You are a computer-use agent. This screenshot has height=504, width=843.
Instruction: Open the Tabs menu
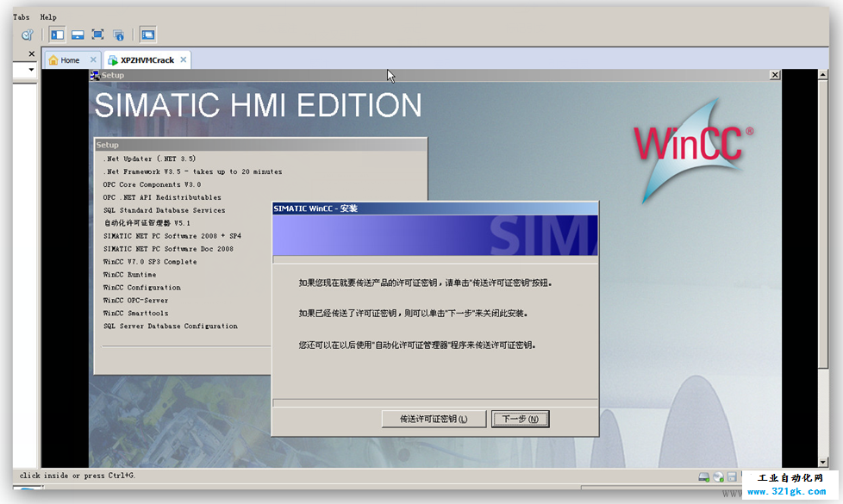[21, 16]
